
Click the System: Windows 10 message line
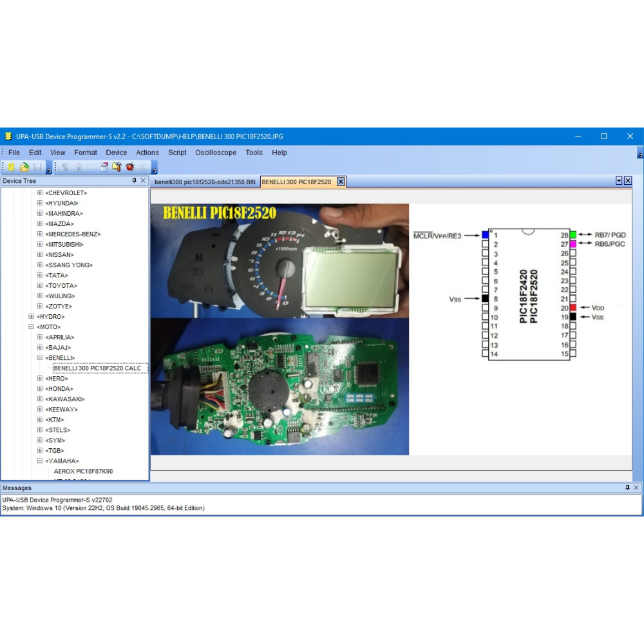103,508
